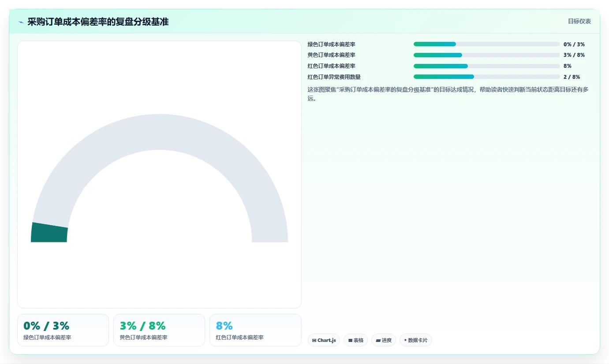Click the title 采购订单成本偏差率的复盘分级基准
Image resolution: width=609 pixels, height=364 pixels.
tap(98, 22)
